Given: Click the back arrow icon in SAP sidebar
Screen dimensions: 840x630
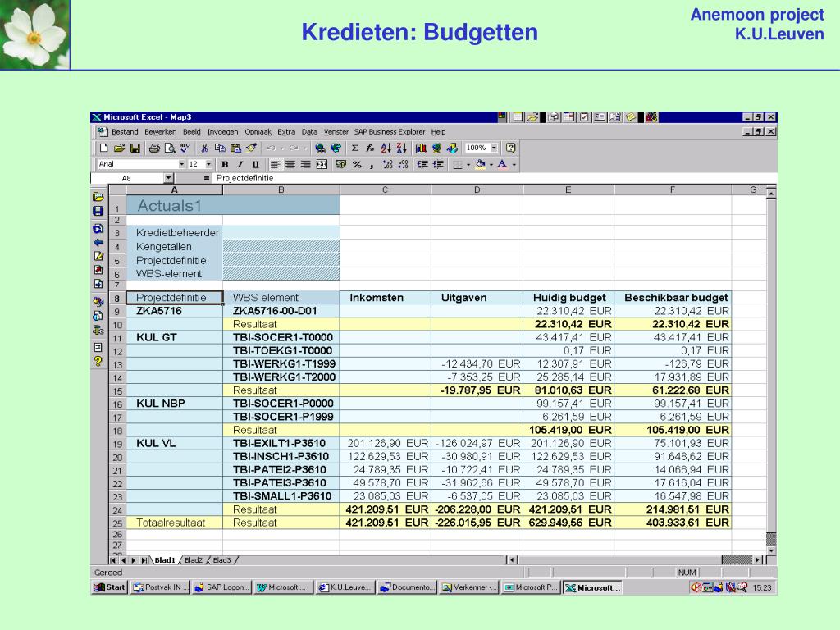Looking at the screenshot, I should click(x=98, y=243).
